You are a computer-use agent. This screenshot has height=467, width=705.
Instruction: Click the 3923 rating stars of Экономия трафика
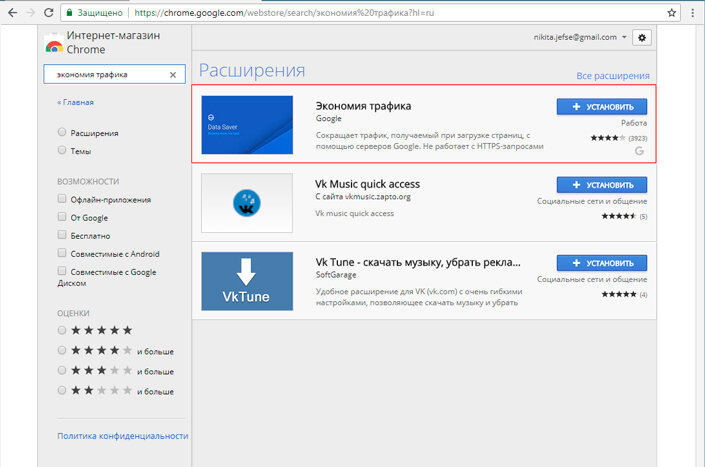pyautogui.click(x=608, y=138)
